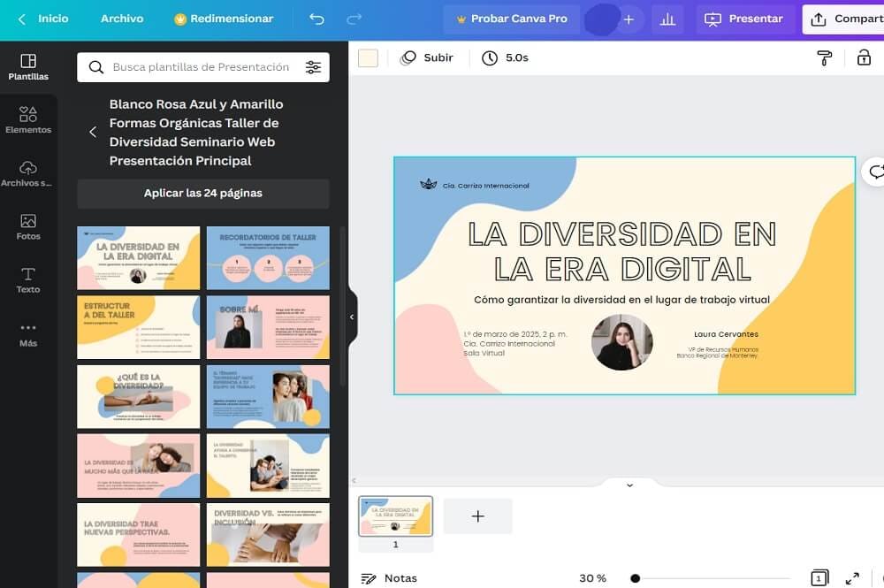
Task: Collapse the templates side panel
Action: (x=352, y=317)
